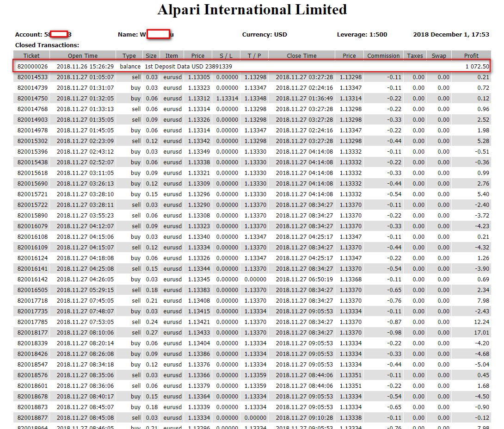Viewport: 504px width, 429px height.
Task: Click the Ticket column header
Action: point(31,56)
